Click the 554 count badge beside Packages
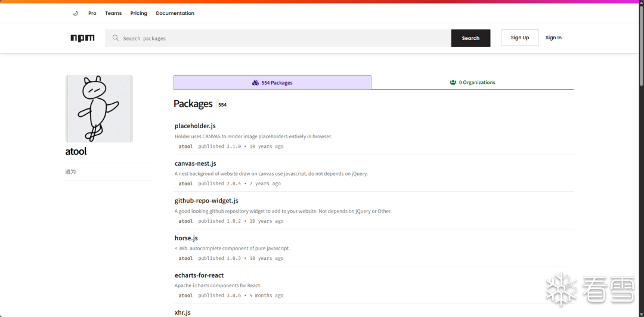 222,105
